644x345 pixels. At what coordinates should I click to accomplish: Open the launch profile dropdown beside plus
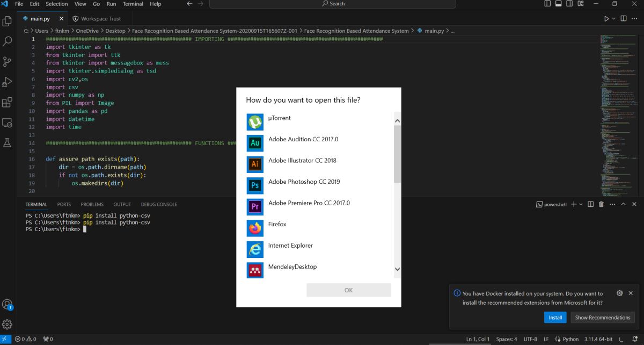click(x=581, y=204)
